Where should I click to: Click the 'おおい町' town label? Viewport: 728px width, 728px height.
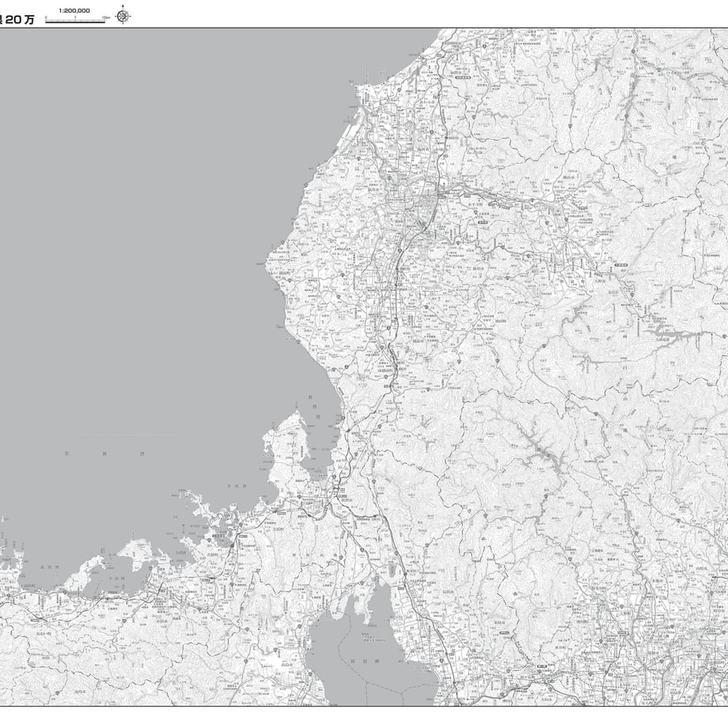[44, 633]
